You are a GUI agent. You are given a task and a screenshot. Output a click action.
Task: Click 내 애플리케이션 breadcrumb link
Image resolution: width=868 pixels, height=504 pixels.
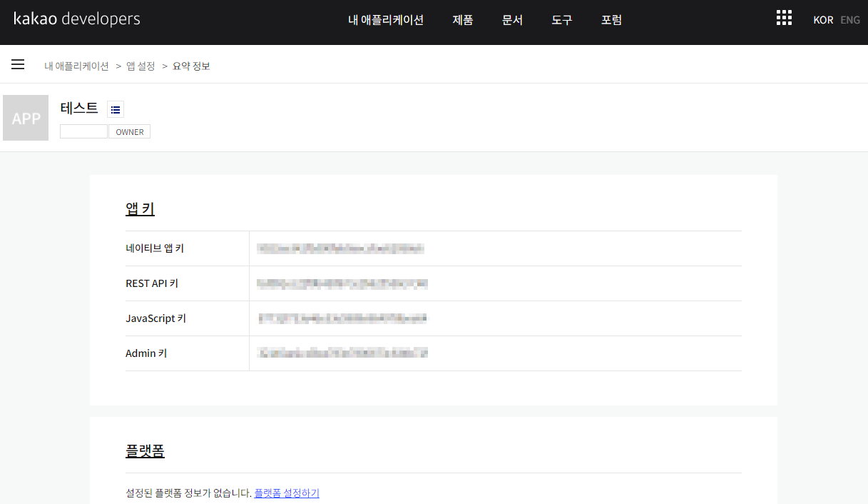tap(77, 66)
